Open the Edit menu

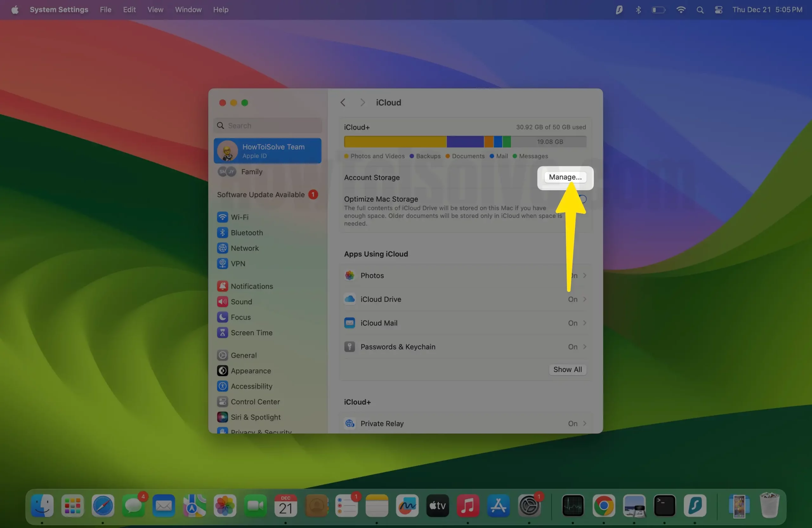click(x=129, y=10)
